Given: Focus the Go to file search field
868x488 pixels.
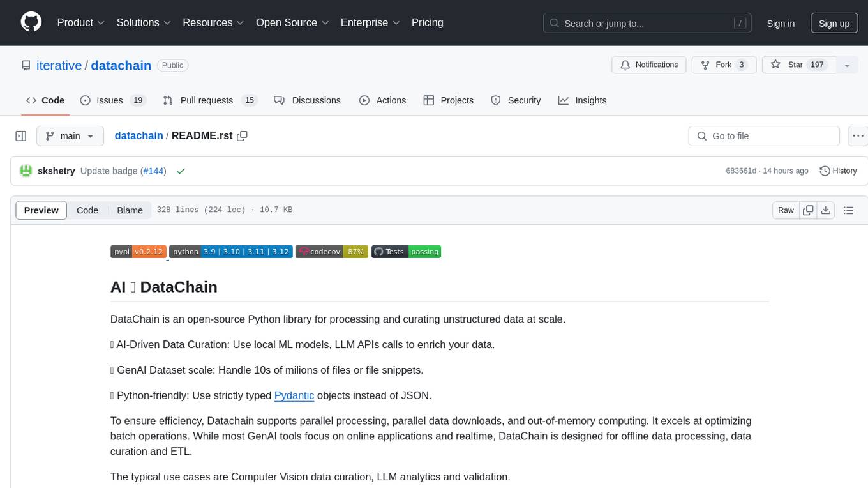Looking at the screenshot, I should pos(764,136).
